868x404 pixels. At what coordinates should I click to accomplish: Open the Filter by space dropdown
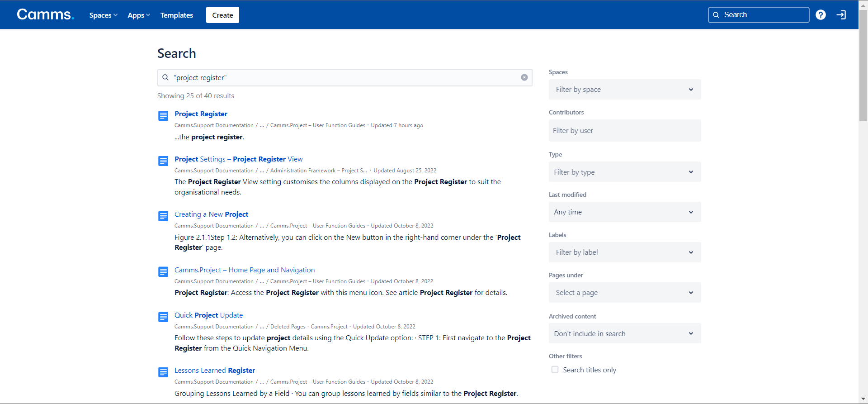(625, 90)
